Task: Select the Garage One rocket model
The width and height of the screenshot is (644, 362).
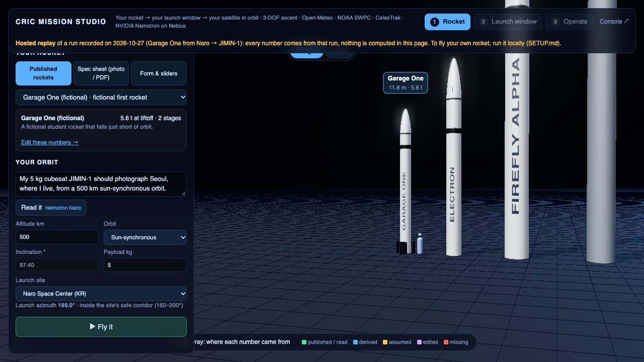Action: coord(405,181)
